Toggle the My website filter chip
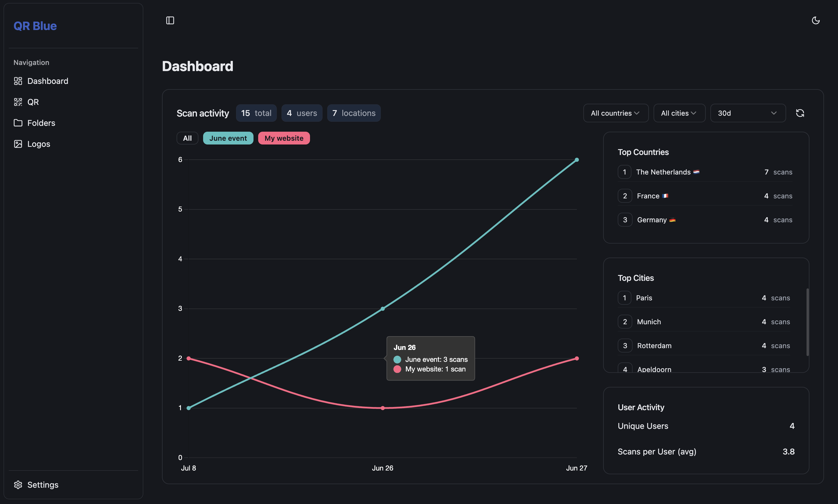Viewport: 838px width, 504px height. pos(284,138)
